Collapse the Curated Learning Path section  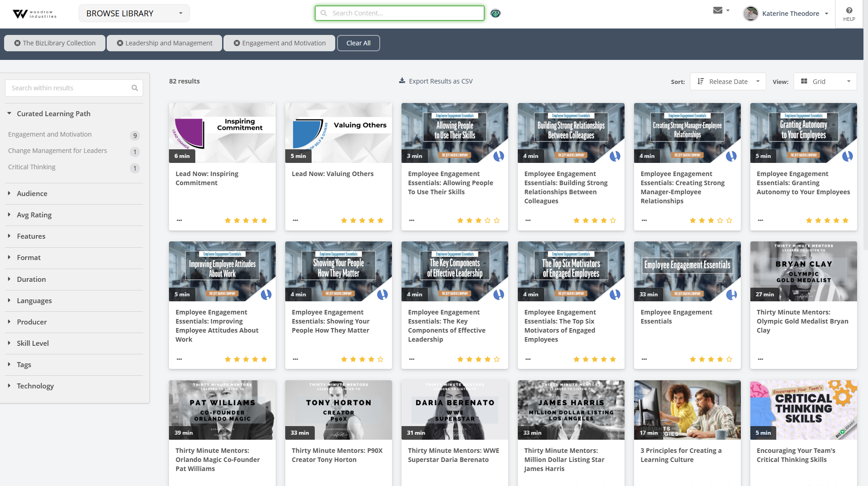(9, 113)
